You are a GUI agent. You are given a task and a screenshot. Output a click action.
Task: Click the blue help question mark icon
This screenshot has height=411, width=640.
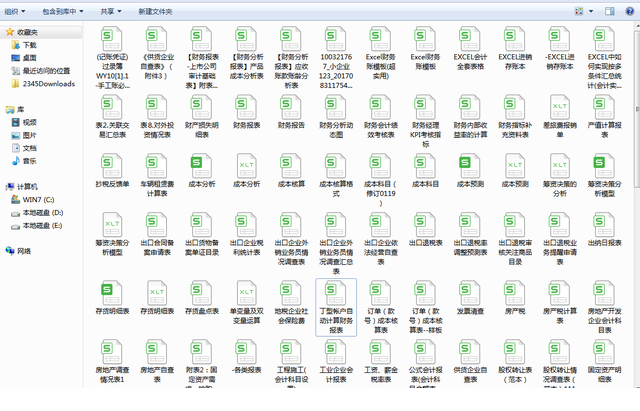pyautogui.click(x=629, y=11)
